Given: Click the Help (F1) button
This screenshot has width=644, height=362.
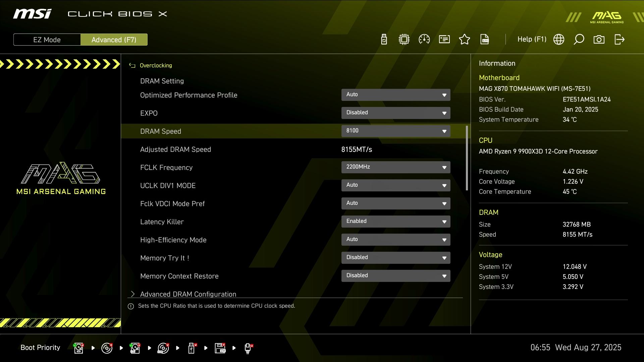Looking at the screenshot, I should (x=532, y=40).
